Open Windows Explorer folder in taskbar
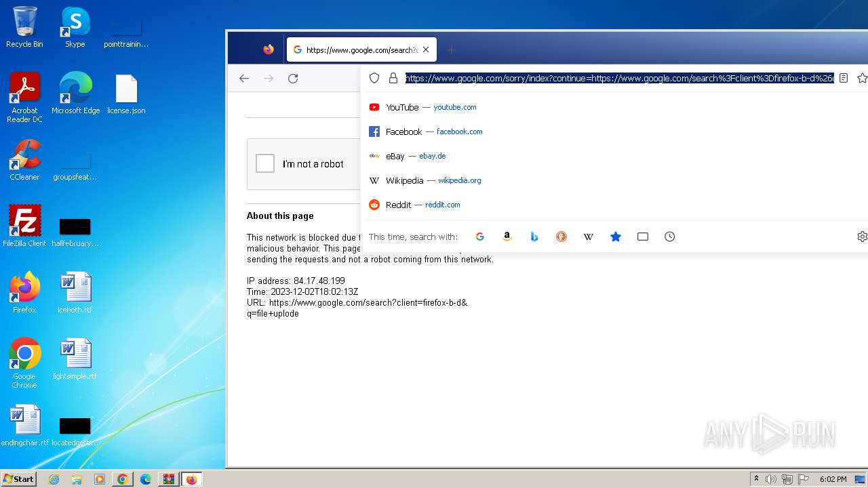The width and height of the screenshot is (868, 488). click(x=77, y=479)
